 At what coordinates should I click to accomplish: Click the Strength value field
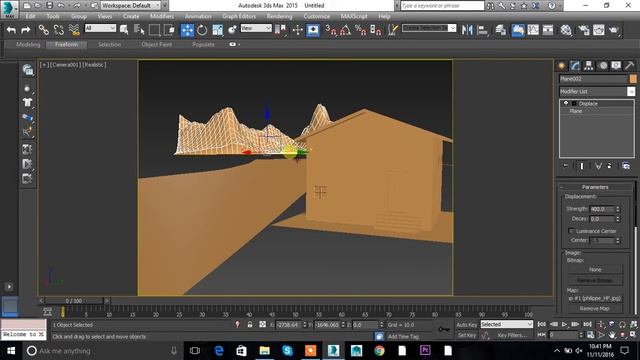click(x=602, y=209)
